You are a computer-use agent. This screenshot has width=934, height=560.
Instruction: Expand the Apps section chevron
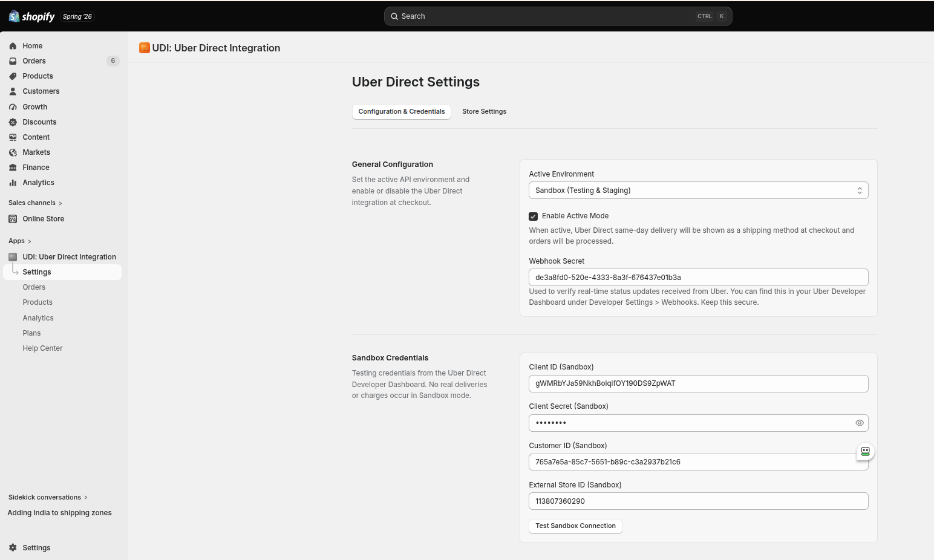pos(29,241)
